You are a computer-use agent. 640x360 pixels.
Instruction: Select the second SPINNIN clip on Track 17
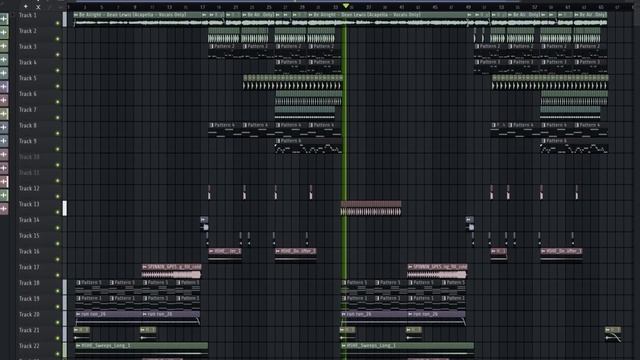[x=437, y=271]
